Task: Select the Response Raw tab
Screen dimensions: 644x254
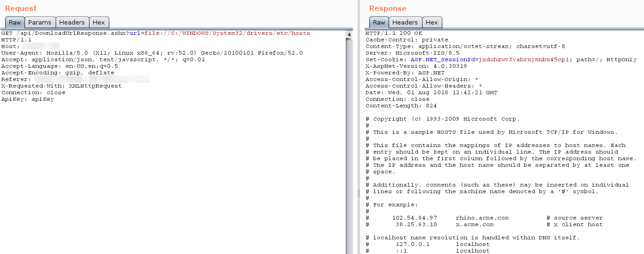Action: coord(379,22)
